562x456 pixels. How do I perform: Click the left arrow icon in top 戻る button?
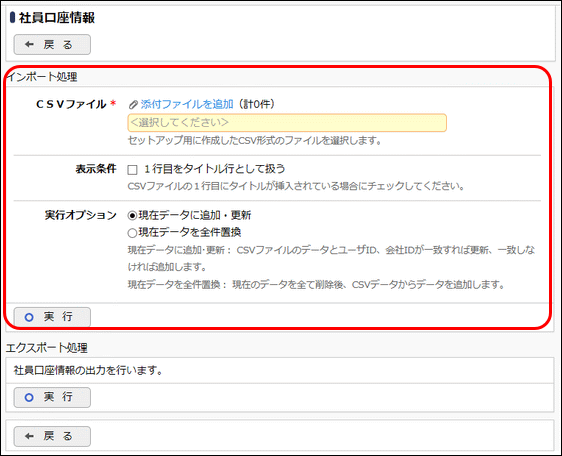(29, 44)
